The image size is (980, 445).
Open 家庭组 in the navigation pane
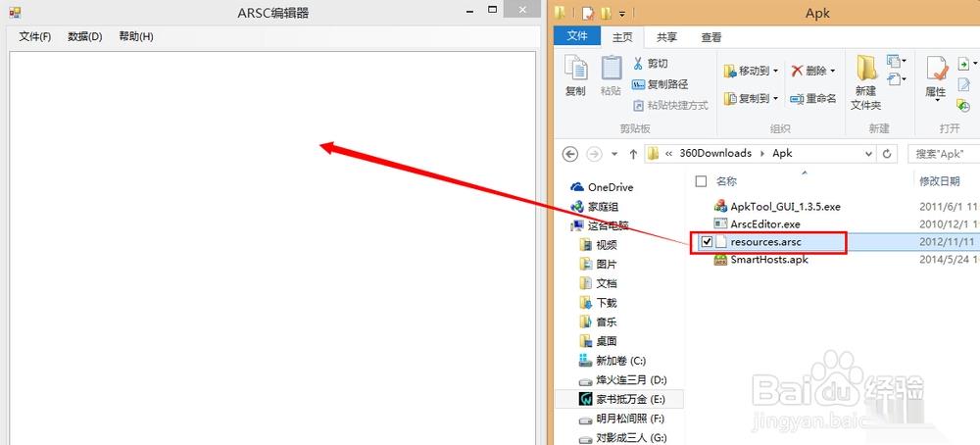coord(594,206)
